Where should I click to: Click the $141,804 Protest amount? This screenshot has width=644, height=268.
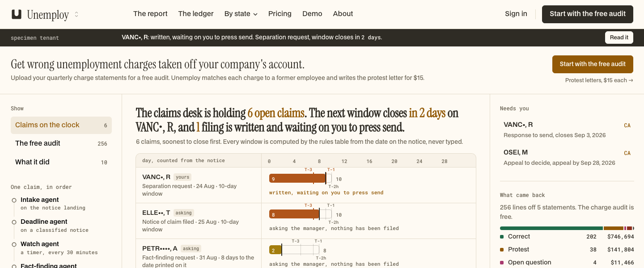tap(621, 250)
